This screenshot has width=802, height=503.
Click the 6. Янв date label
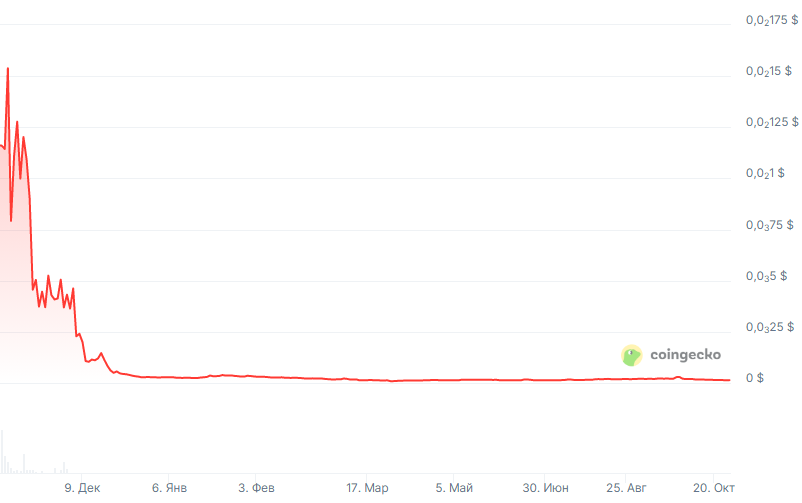[170, 488]
